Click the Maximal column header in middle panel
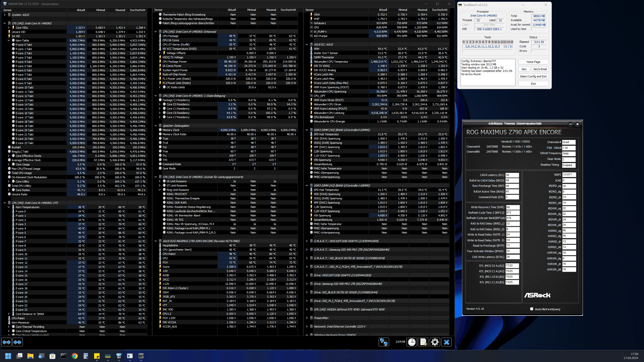This screenshot has height=362, width=644. pyautogui.click(x=271, y=10)
